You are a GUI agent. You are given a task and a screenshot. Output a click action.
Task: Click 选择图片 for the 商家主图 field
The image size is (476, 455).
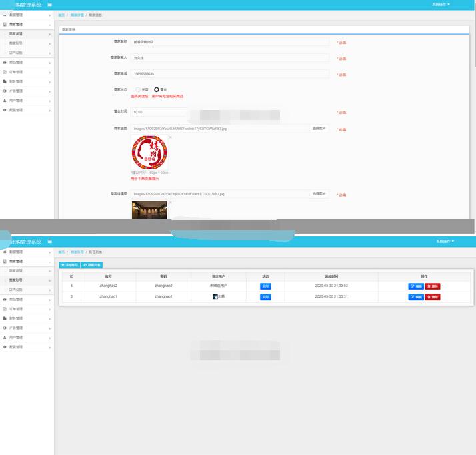coord(319,129)
